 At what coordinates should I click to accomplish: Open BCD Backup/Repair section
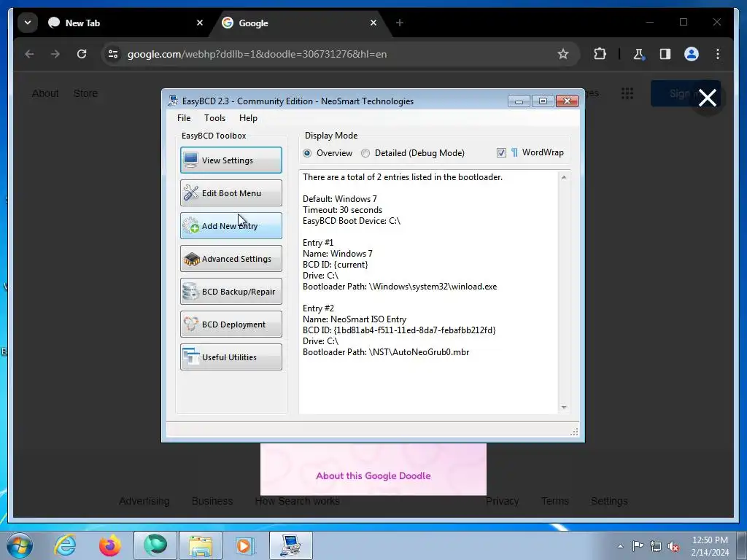click(x=231, y=292)
